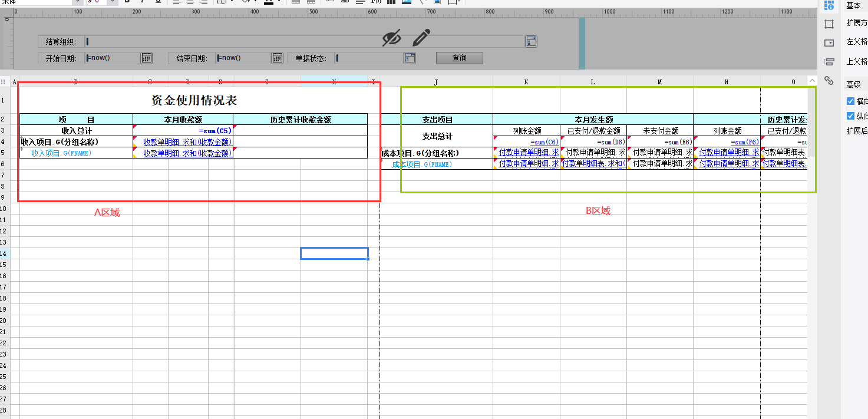The image size is (868, 419).
Task: Click the 左父格 property label
Action: (x=857, y=41)
